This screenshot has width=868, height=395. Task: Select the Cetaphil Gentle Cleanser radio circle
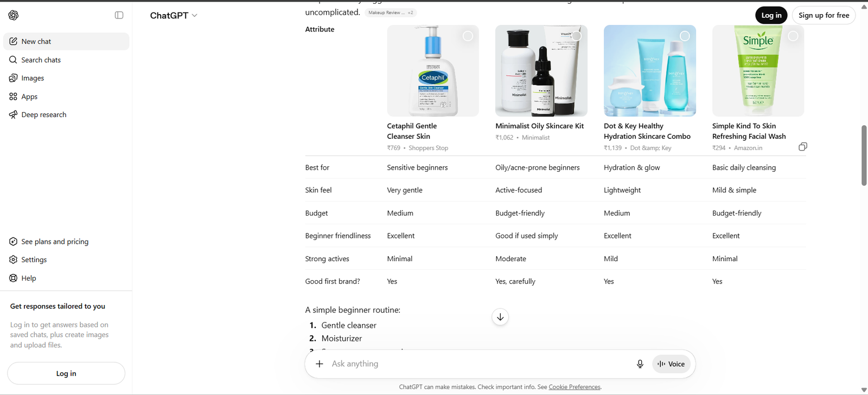pos(468,36)
